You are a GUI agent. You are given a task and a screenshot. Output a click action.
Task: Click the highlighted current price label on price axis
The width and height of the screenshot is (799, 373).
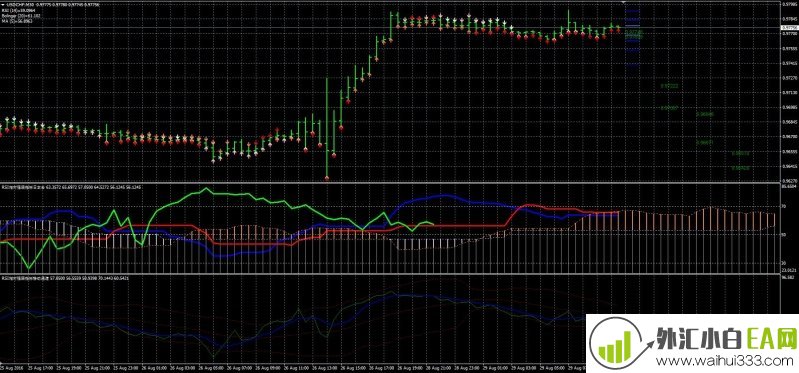[x=789, y=27]
